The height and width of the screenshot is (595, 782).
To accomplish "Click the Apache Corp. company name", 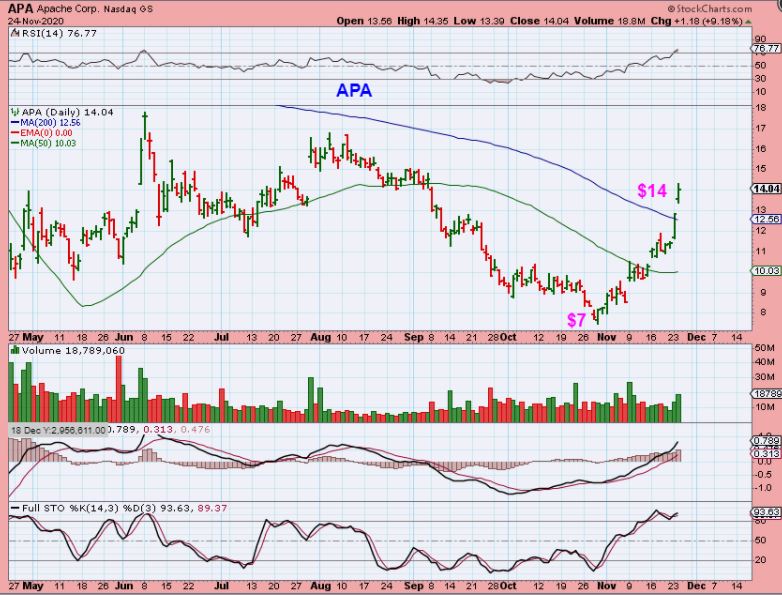I will [x=68, y=9].
